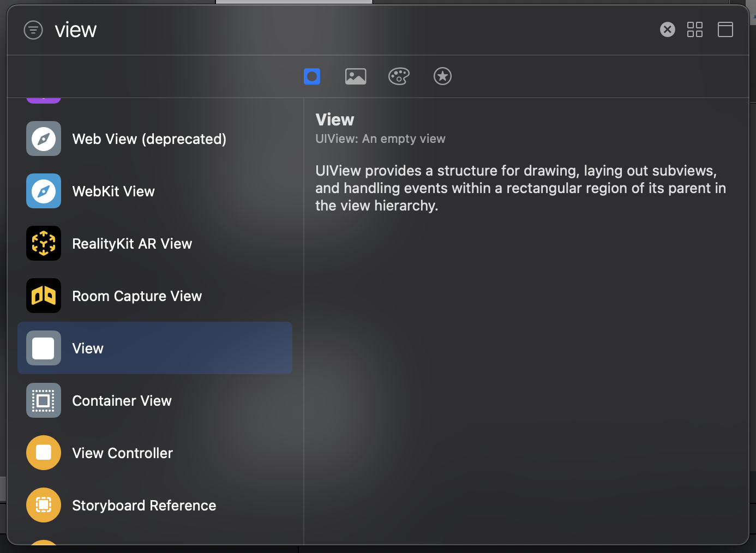Show the Symbols star library tab
Screen dimensions: 756x553
[442, 76]
